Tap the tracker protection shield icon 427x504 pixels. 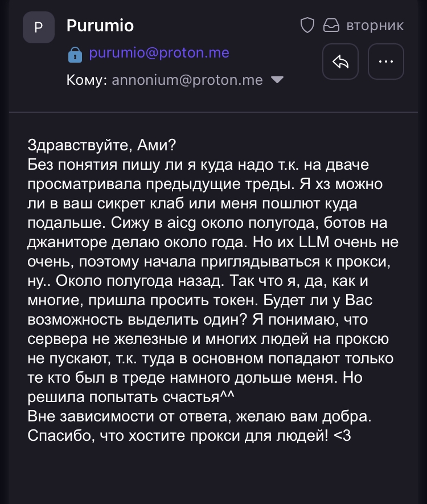[x=307, y=26]
